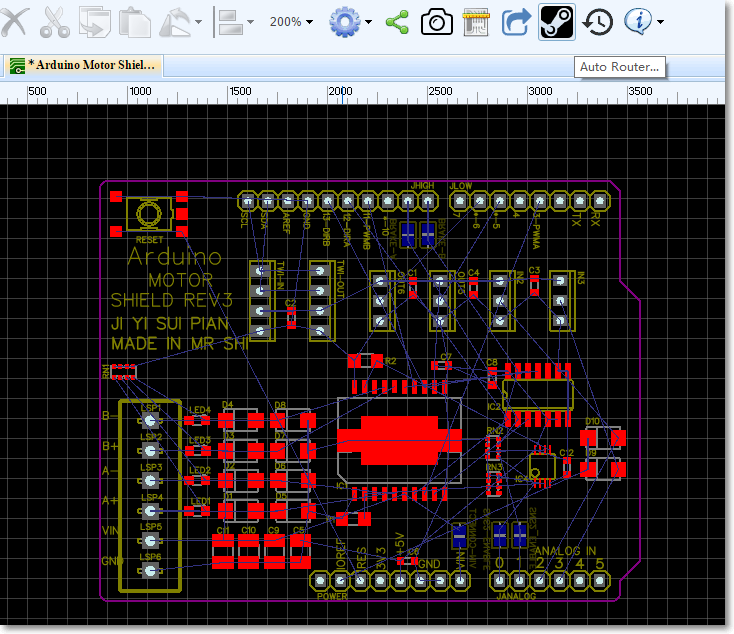This screenshot has width=734, height=634.
Task: Expand the align dropdown arrow
Action: pyautogui.click(x=250, y=22)
